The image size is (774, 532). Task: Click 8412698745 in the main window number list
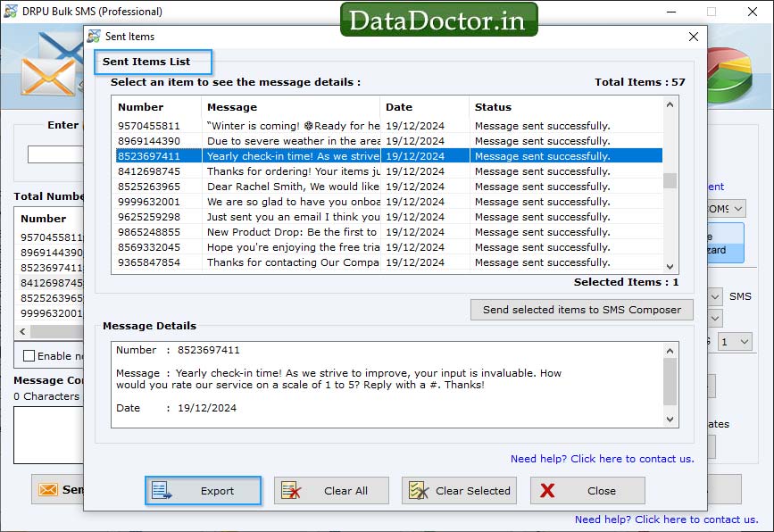pos(52,283)
